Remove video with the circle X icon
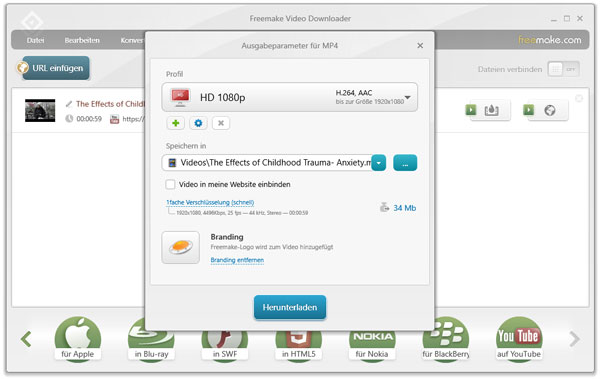This screenshot has width=600, height=379. pyautogui.click(x=579, y=98)
